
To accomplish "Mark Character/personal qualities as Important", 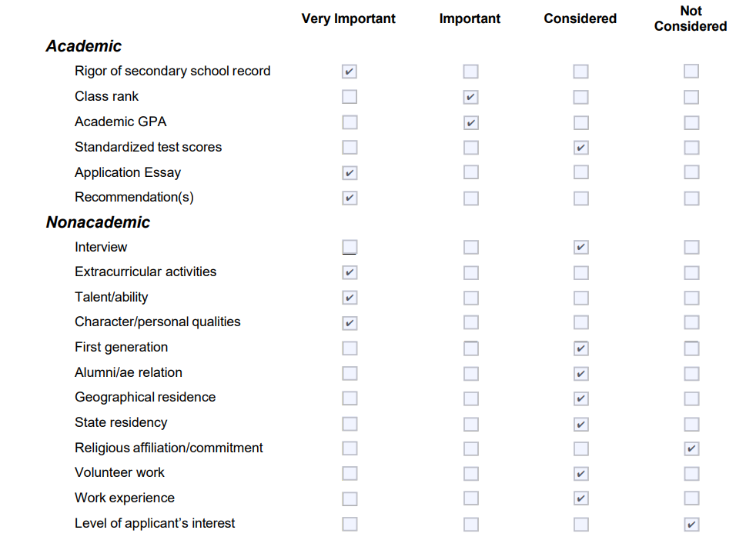I will click(471, 322).
